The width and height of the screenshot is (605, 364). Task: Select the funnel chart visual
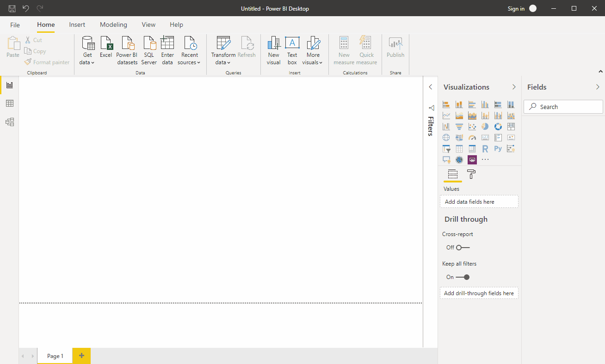(x=459, y=126)
